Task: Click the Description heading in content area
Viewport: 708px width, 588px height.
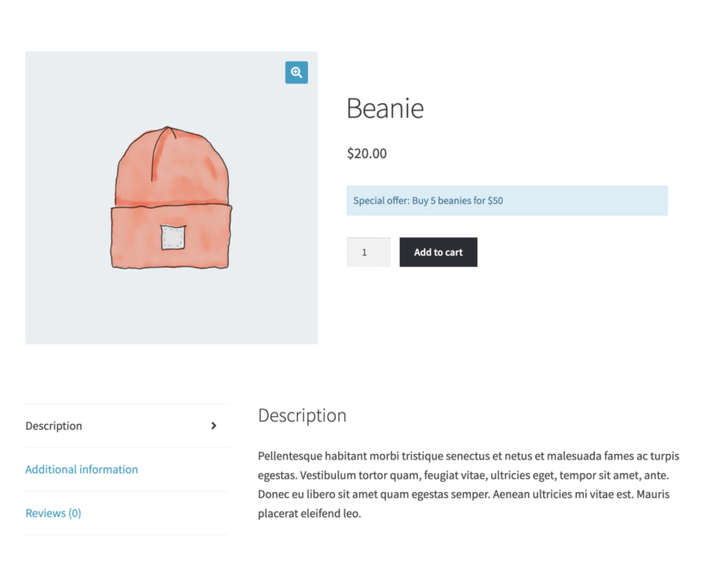Action: 301,415
